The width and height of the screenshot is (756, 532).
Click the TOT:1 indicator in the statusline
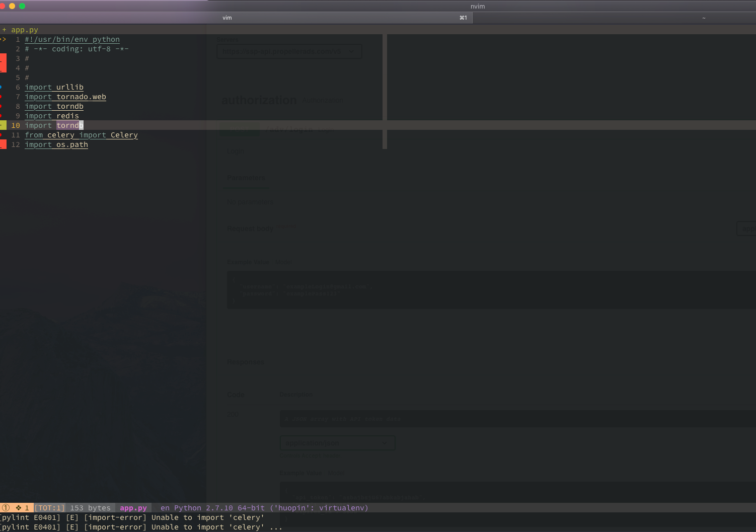[49, 508]
